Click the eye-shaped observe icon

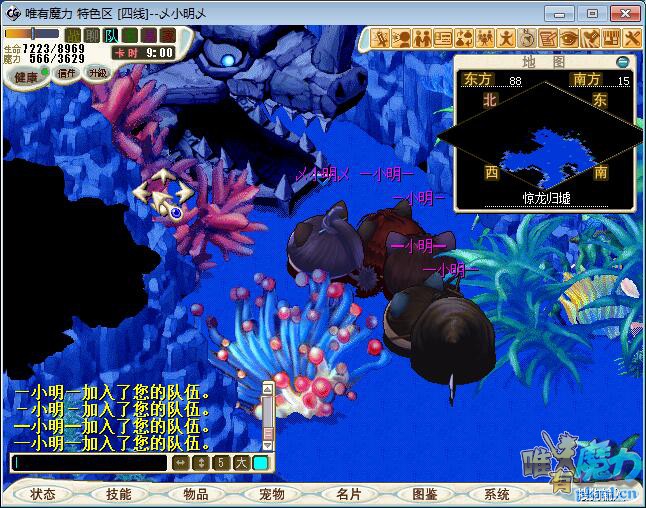569,39
